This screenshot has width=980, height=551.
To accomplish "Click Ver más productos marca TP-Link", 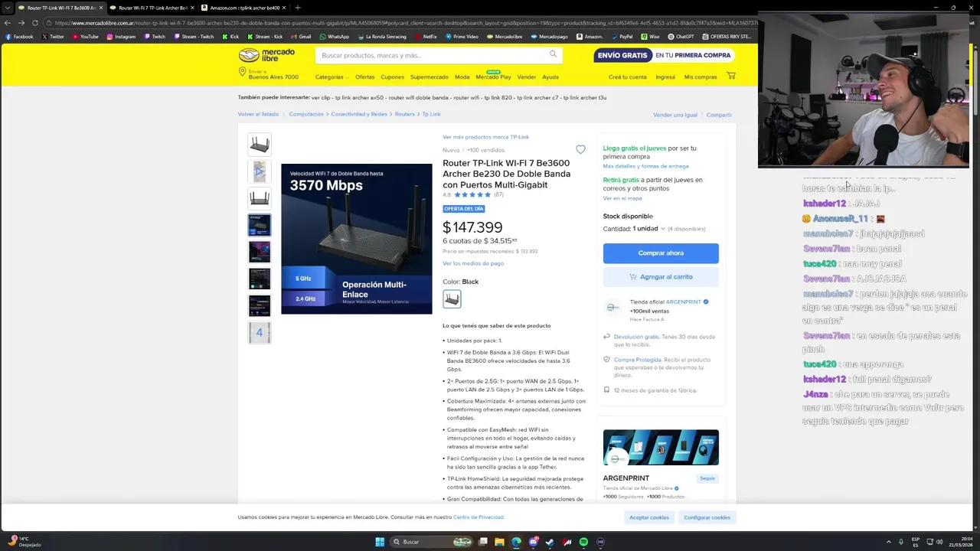I will point(485,137).
